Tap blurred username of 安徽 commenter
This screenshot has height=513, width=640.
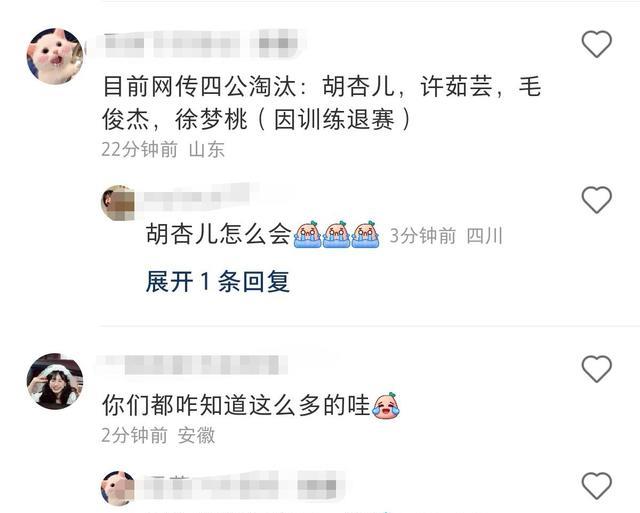pos(194,364)
